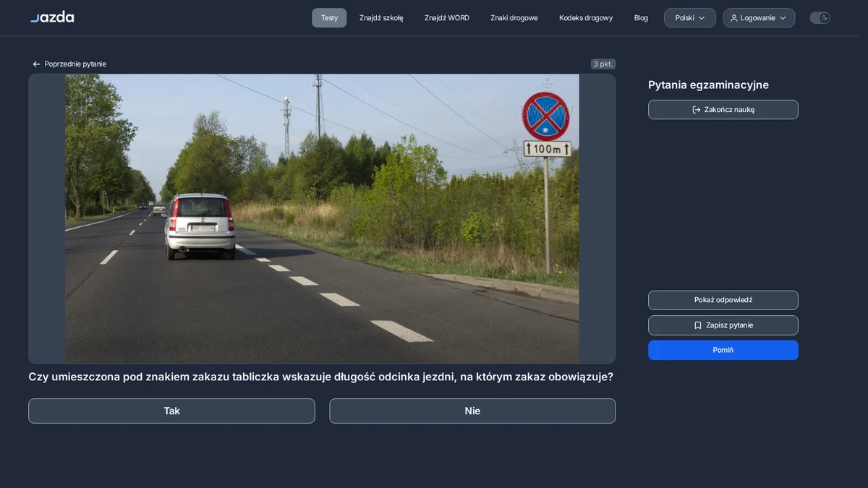This screenshot has width=868, height=488.
Task: Open Znajdź WORD page
Action: pos(447,18)
